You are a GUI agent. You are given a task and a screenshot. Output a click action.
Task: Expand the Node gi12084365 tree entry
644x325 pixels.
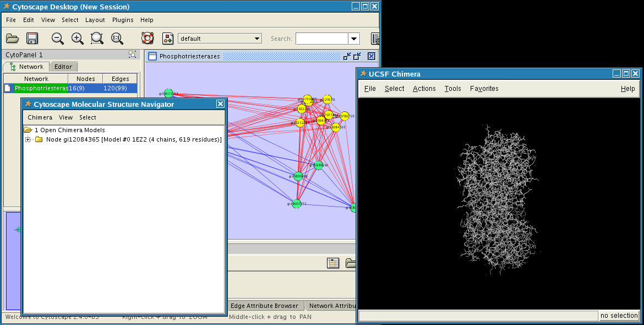pyautogui.click(x=28, y=139)
